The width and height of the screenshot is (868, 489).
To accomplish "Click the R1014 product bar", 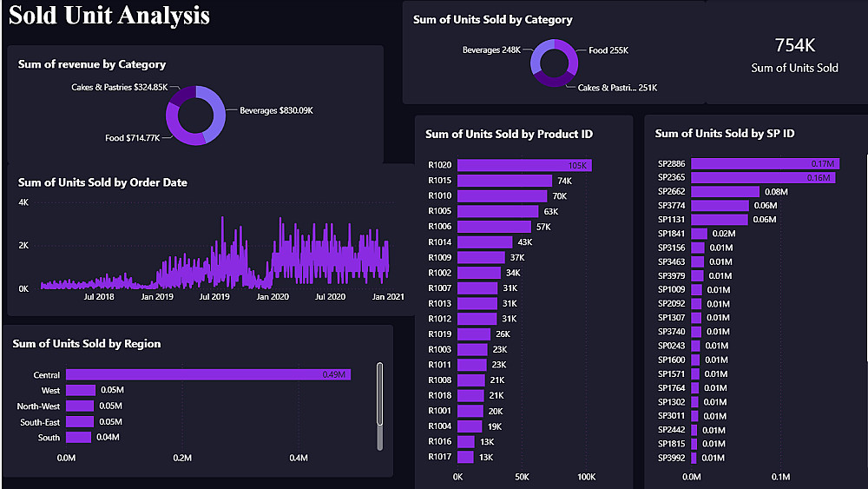I will coord(485,242).
